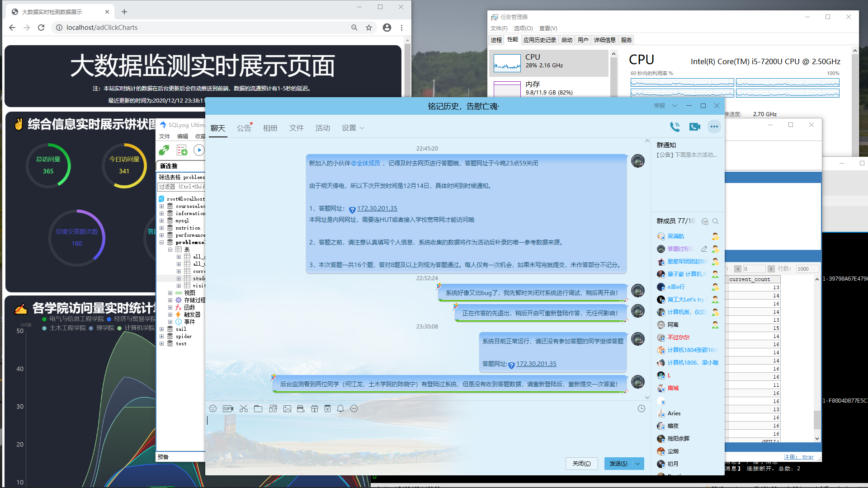The image size is (868, 488).
Task: Click SQLyog execute query play button
Action: 199,150
